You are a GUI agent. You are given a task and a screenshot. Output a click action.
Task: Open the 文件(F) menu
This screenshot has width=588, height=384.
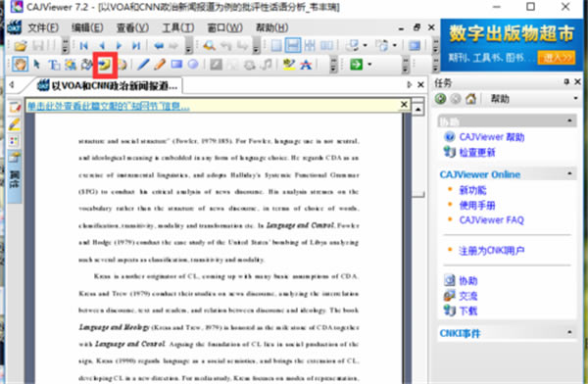pos(43,27)
